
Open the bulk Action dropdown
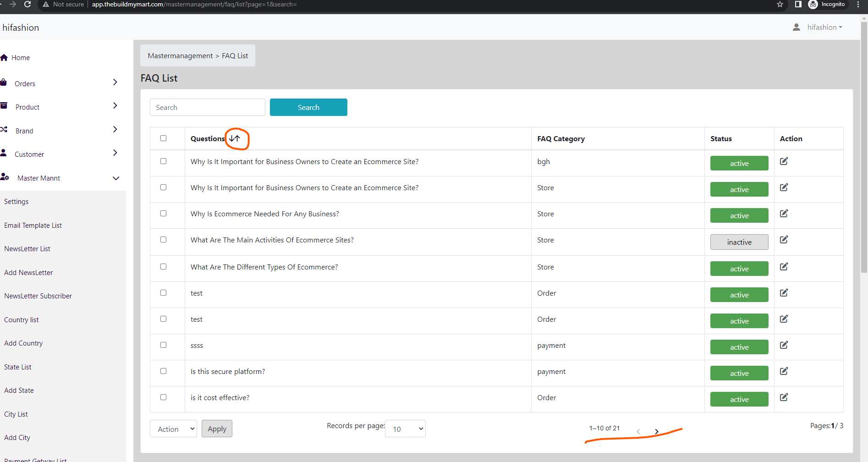173,429
